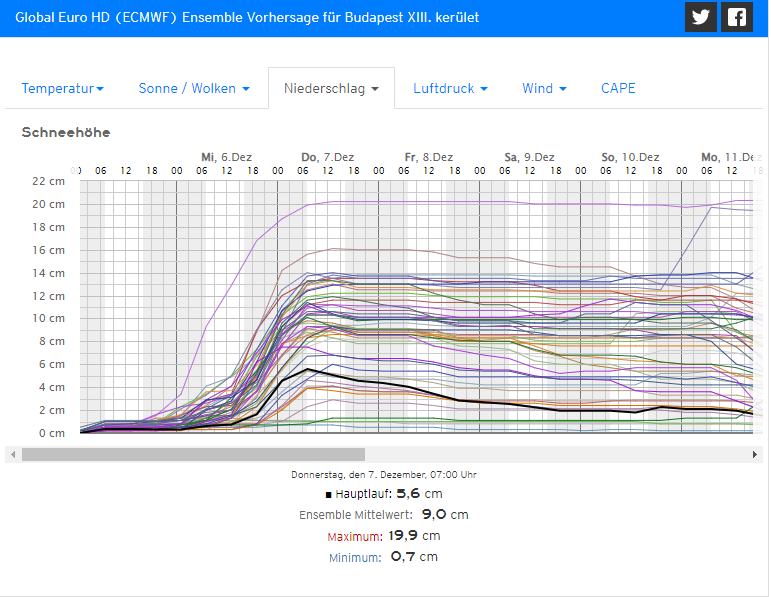Click the scrollbar right arrow
Screen dimensions: 771x597
point(756,454)
